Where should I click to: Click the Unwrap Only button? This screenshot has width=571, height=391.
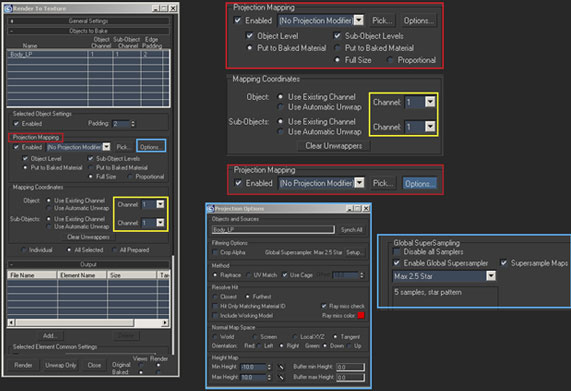[x=61, y=365]
